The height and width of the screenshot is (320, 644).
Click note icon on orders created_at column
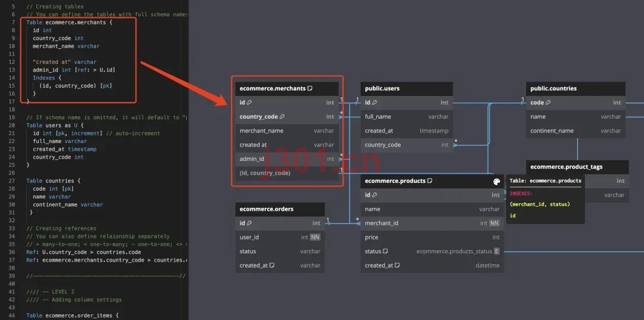272,265
